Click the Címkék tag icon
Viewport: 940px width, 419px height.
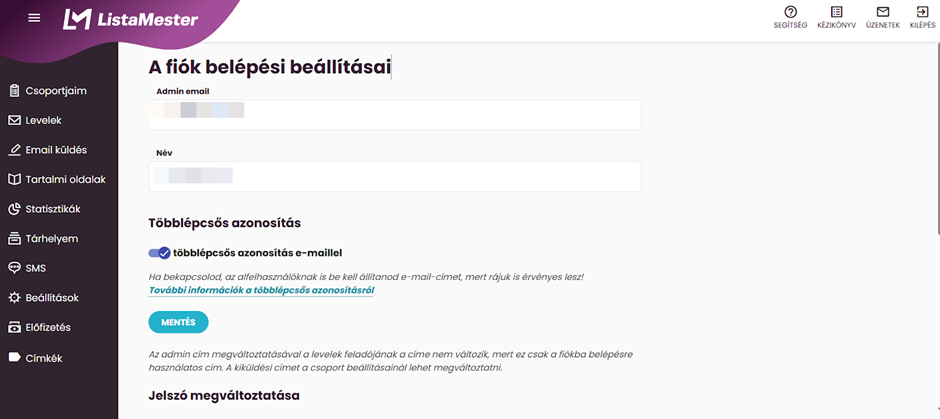pos(15,357)
